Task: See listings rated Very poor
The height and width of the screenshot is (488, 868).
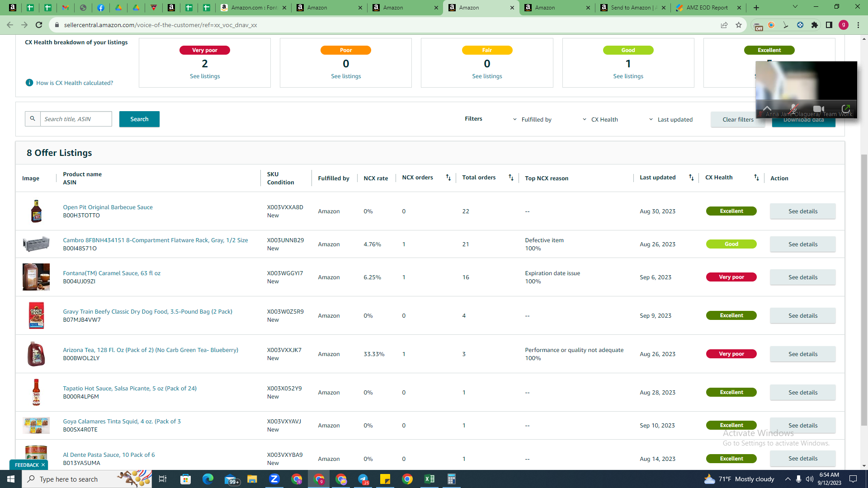Action: 205,76
